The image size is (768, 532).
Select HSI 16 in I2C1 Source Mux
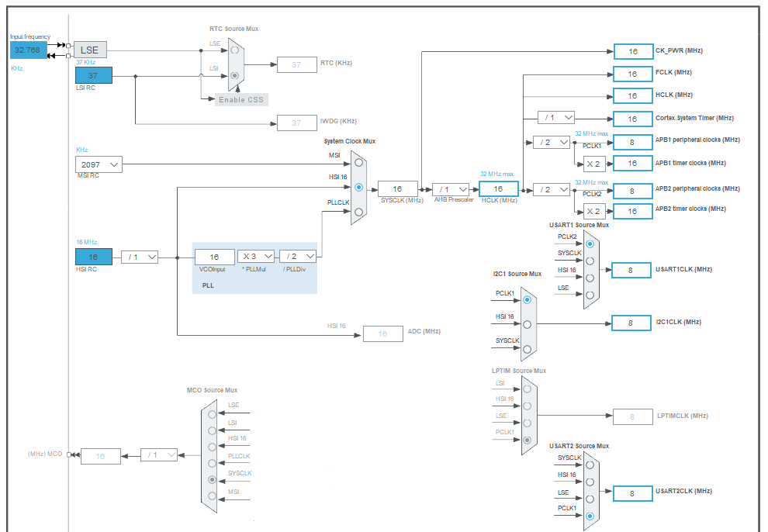(527, 324)
